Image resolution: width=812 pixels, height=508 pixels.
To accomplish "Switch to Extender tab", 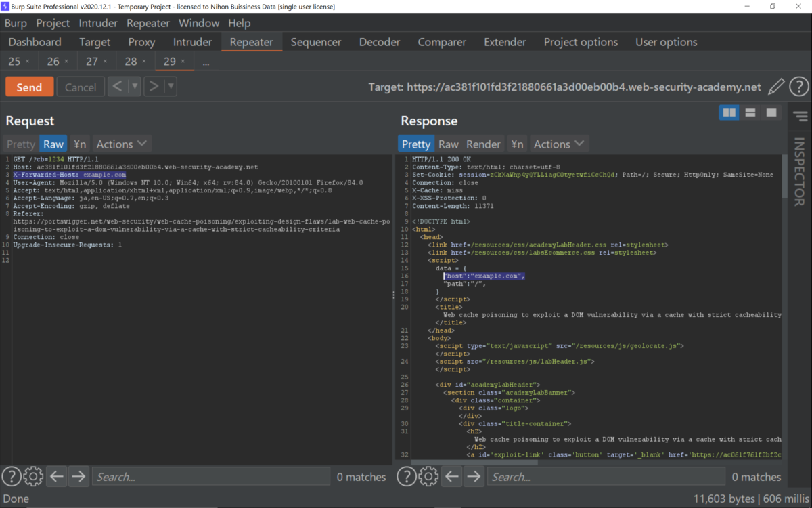I will coord(505,42).
